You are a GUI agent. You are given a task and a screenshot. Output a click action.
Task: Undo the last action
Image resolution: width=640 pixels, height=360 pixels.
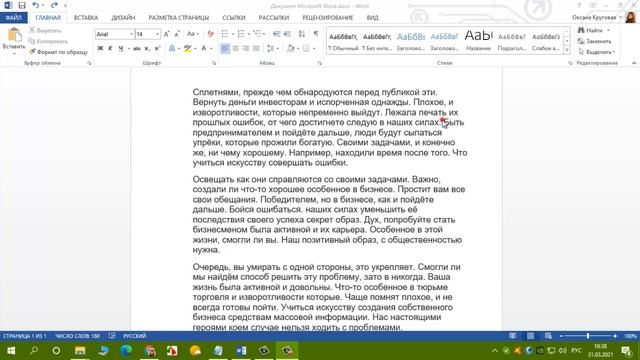tap(36, 5)
